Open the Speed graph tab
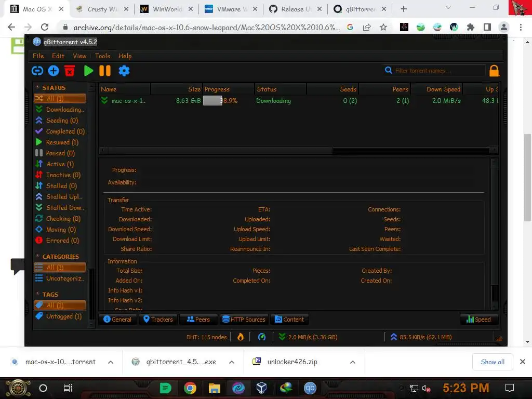This screenshot has height=399, width=532. [478, 320]
